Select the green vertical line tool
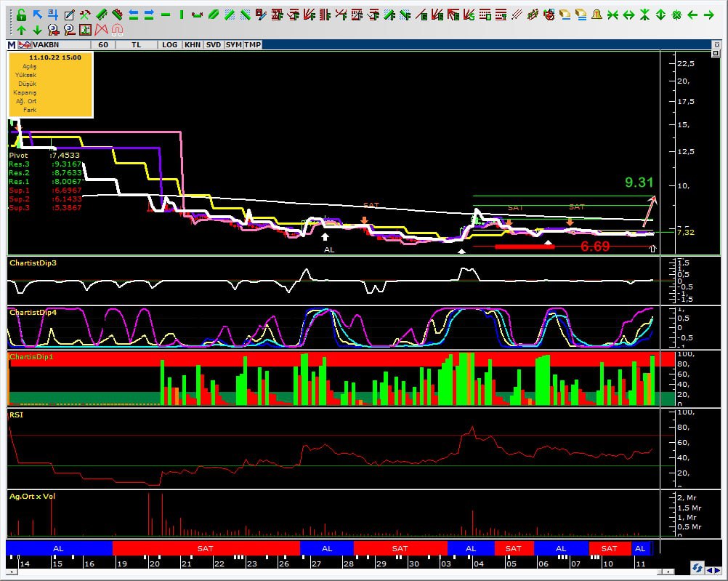The height and width of the screenshot is (581, 728). [x=182, y=15]
